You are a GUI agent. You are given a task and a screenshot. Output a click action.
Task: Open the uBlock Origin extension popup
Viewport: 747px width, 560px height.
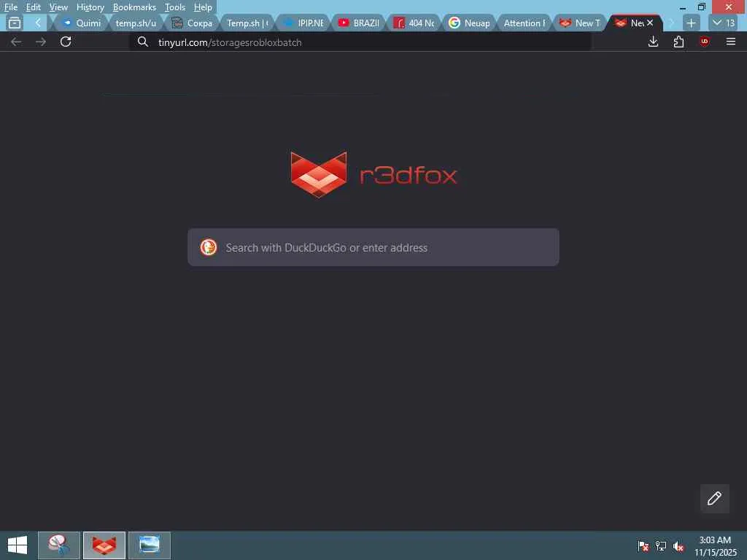point(705,42)
